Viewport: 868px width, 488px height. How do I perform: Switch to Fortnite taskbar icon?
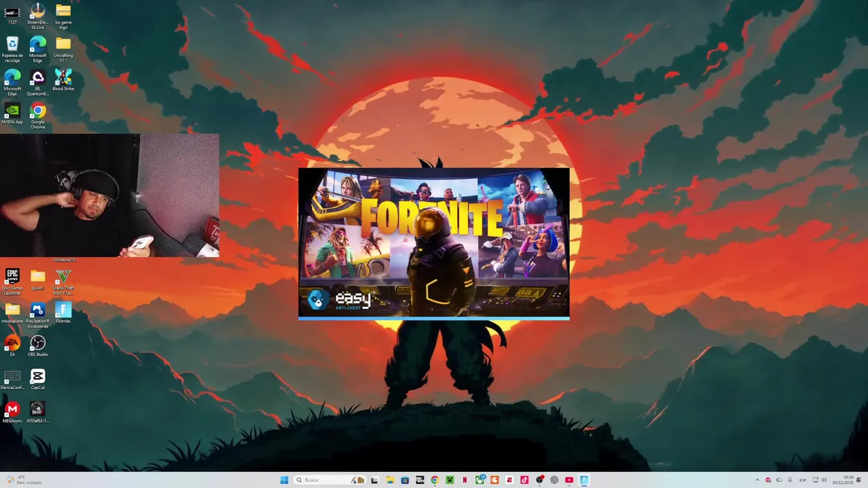coord(584,480)
